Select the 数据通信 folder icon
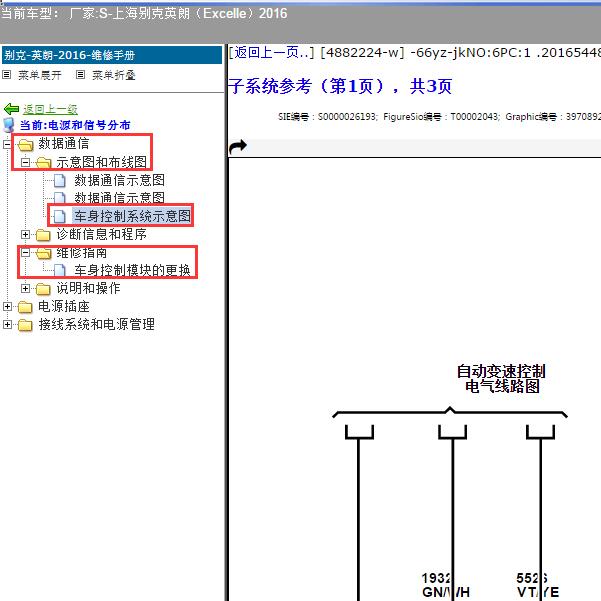The height and width of the screenshot is (601, 601). pyautogui.click(x=25, y=145)
